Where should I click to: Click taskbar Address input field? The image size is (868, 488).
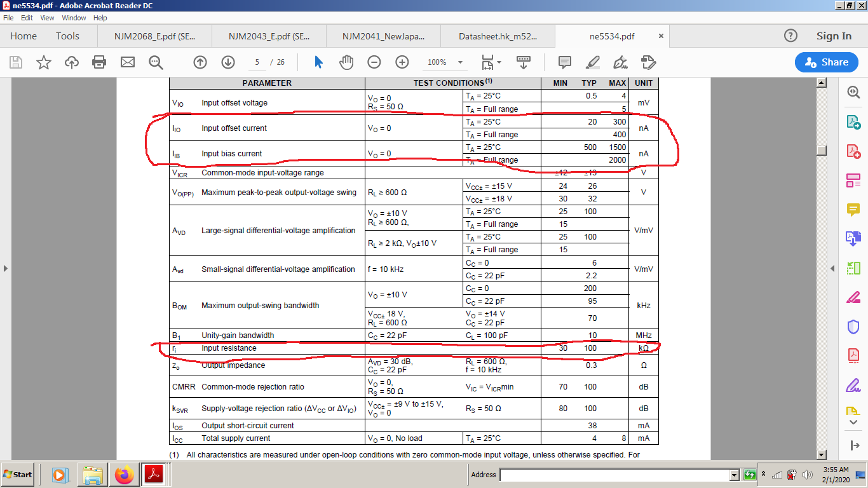coord(614,475)
